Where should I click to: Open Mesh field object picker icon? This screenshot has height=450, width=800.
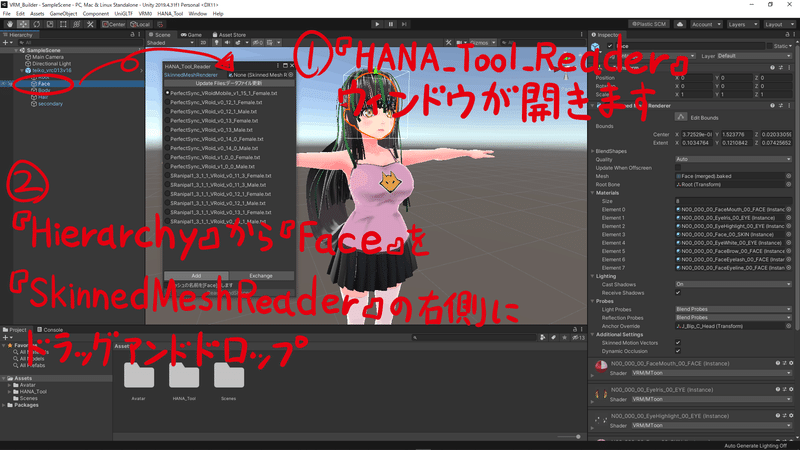click(x=789, y=176)
